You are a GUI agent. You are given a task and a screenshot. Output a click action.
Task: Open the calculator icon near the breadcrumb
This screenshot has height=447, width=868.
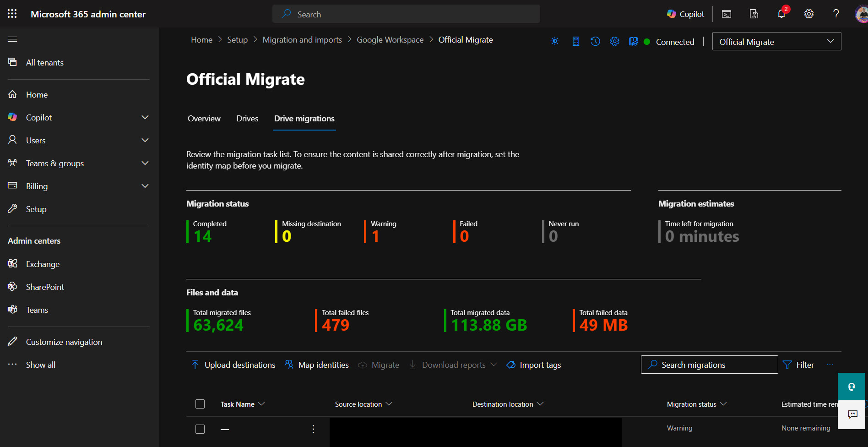[x=575, y=41]
